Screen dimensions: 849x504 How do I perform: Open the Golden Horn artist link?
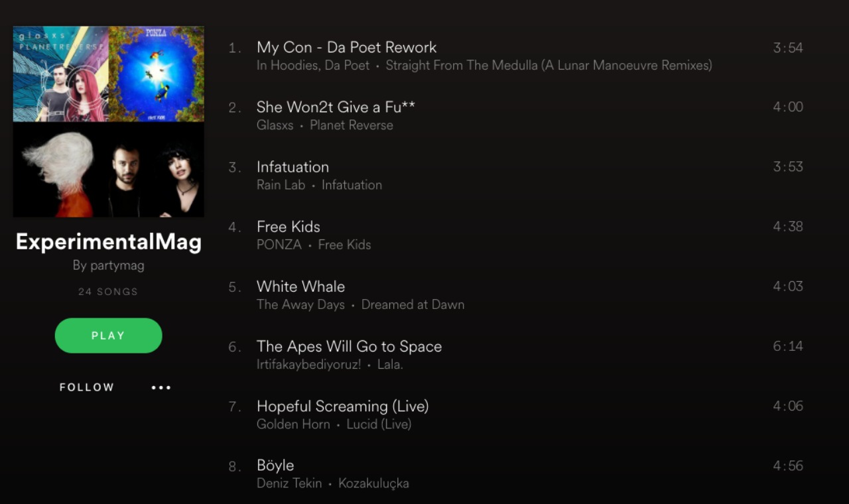coord(293,424)
